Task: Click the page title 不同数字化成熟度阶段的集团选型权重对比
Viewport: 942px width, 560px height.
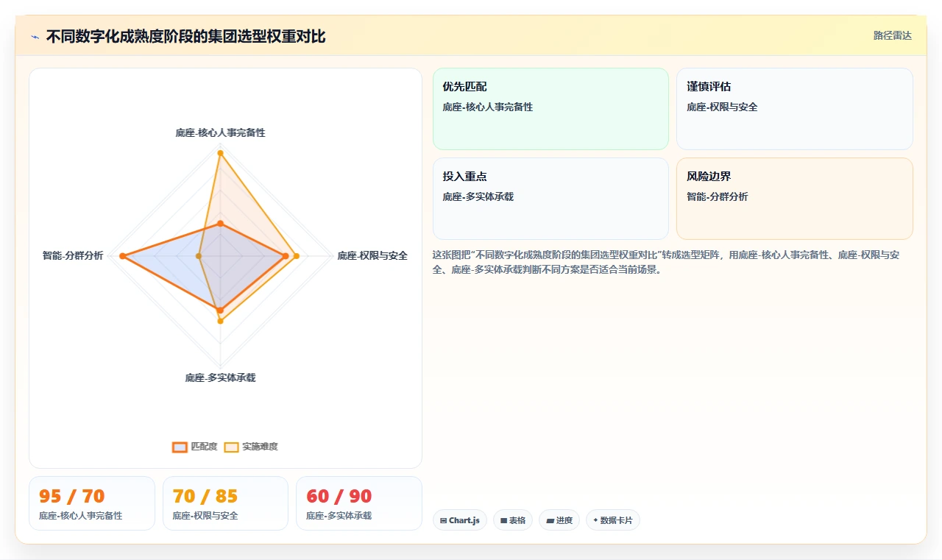Action: [x=185, y=37]
